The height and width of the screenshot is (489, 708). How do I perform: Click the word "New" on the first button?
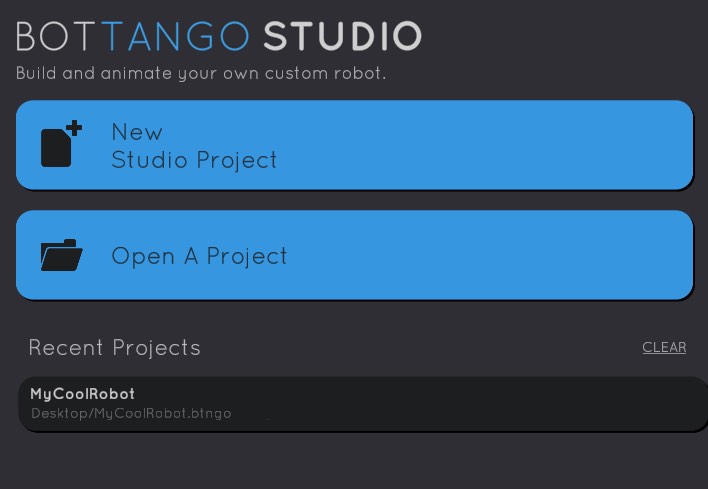click(x=137, y=132)
